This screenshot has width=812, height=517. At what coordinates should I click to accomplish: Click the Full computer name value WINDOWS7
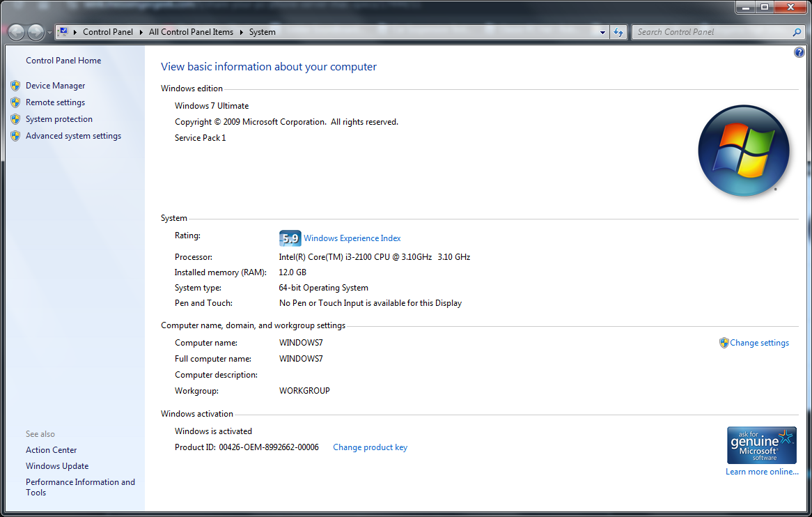301,358
